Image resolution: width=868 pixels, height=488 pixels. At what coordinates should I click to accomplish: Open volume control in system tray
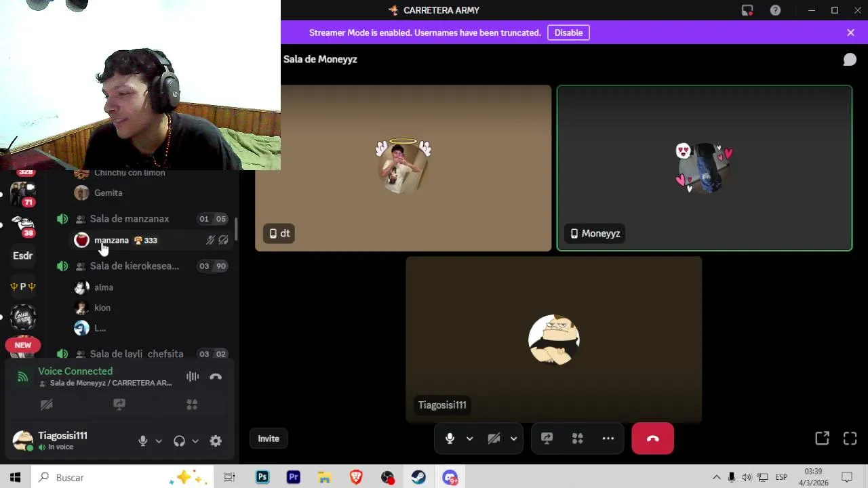747,478
